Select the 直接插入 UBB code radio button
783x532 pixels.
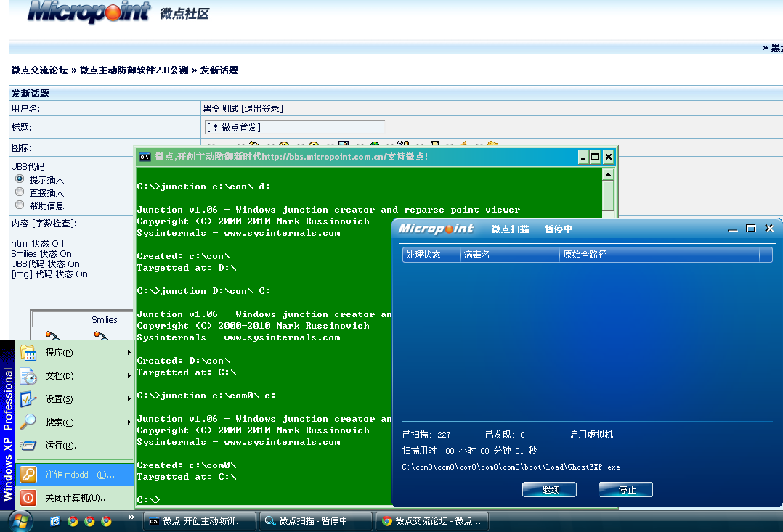pyautogui.click(x=20, y=192)
